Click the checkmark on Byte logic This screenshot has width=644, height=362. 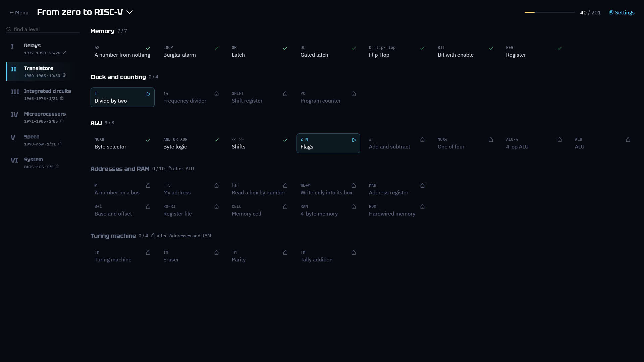(217, 140)
